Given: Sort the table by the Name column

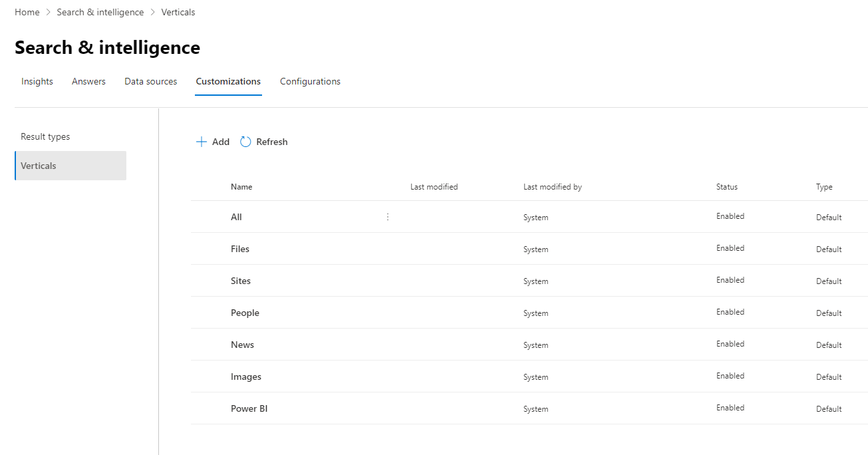Looking at the screenshot, I should tap(241, 187).
